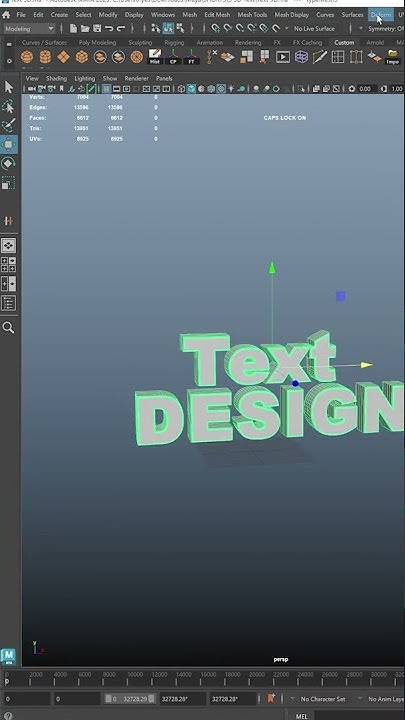Click the FT shelf button
405x720 pixels.
191,57
